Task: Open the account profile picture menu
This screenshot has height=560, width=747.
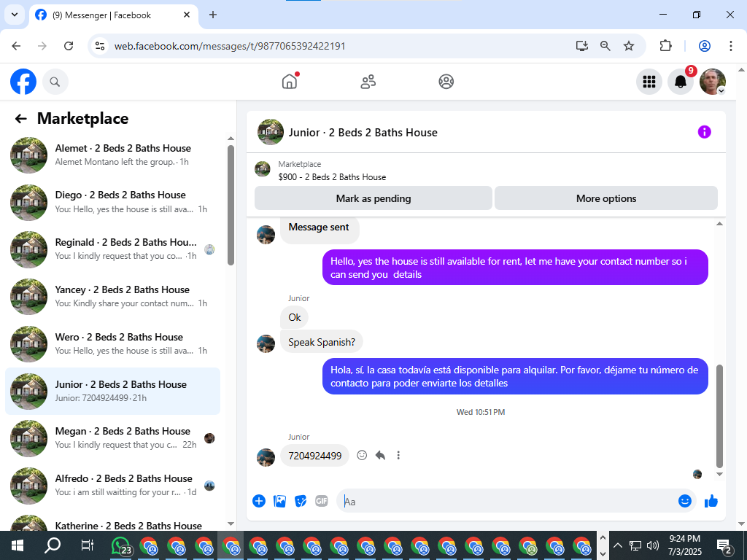Action: 713,82
